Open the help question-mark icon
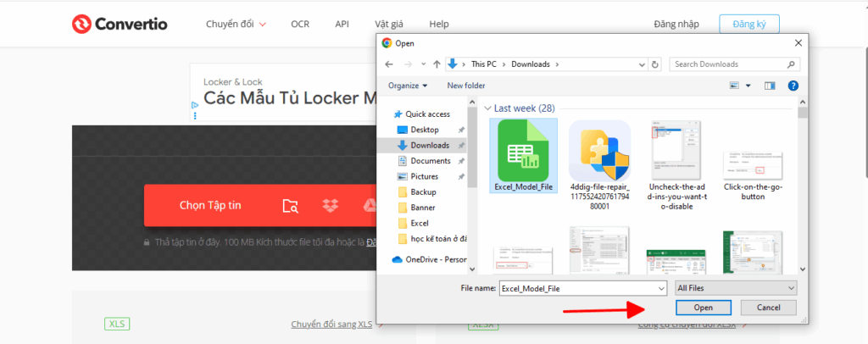Image resolution: width=868 pixels, height=344 pixels. pos(793,86)
